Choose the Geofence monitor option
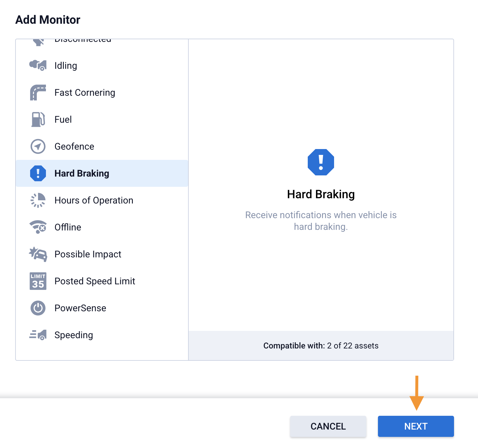The height and width of the screenshot is (448, 478). pyautogui.click(x=74, y=146)
